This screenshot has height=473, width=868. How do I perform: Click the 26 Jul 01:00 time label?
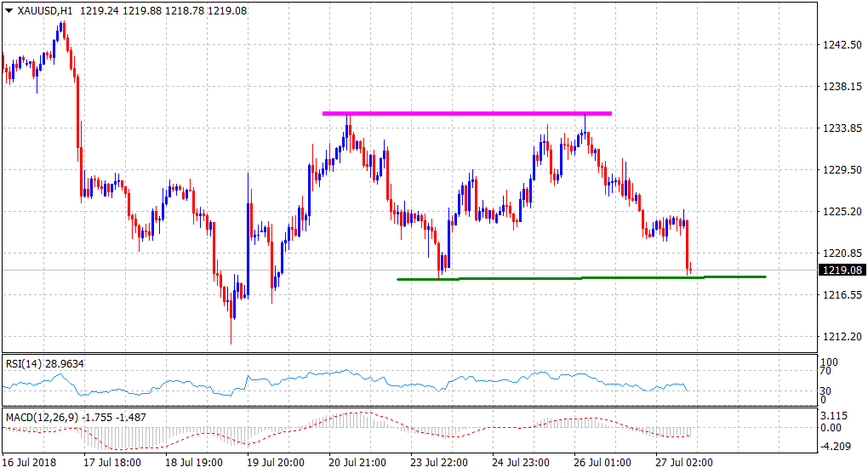tap(602, 462)
